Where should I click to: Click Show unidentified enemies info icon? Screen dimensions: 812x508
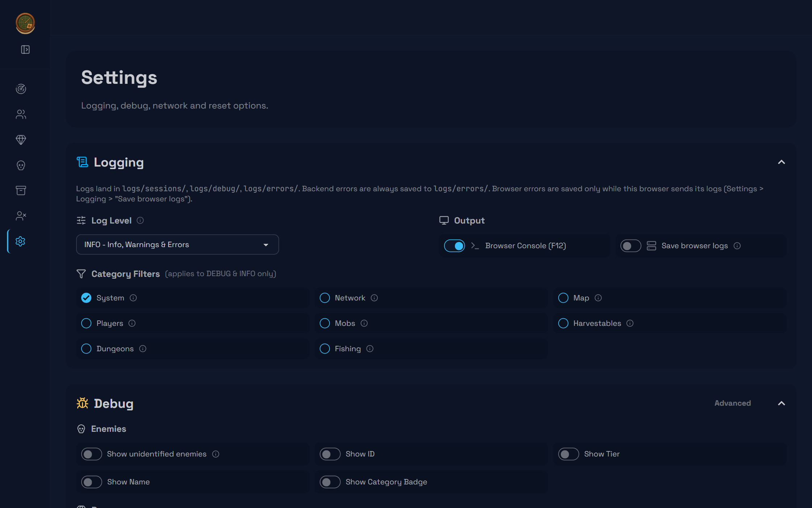[x=216, y=454]
